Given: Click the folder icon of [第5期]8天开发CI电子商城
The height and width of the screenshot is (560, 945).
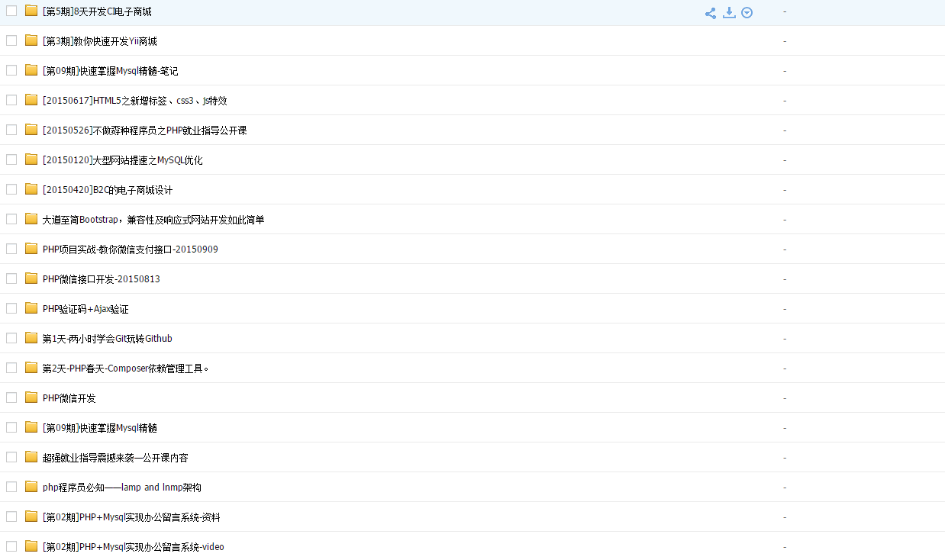Looking at the screenshot, I should [x=31, y=11].
